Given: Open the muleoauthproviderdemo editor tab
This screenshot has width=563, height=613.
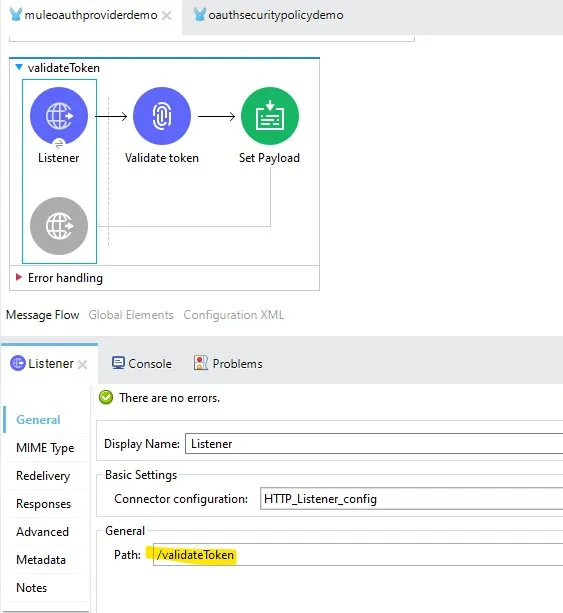Looking at the screenshot, I should (91, 15).
